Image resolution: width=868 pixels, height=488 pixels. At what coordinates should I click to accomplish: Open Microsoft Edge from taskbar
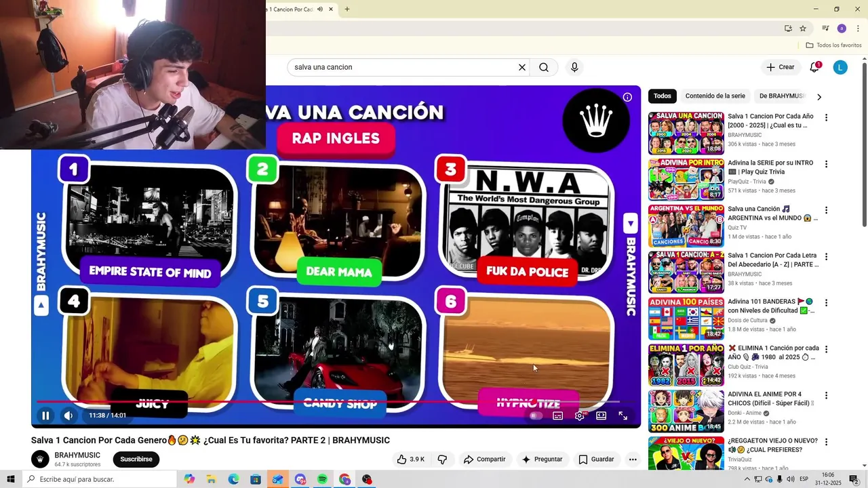233,479
